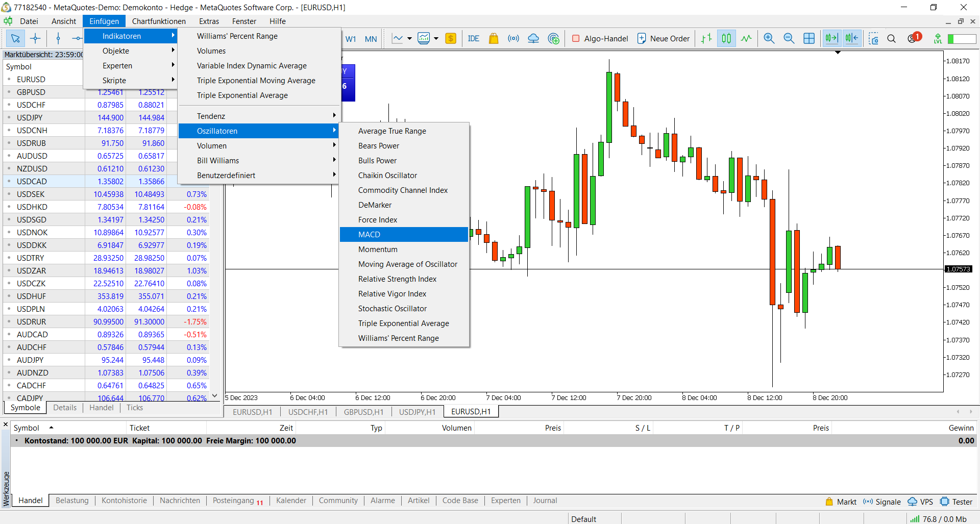Click the line chart type icon
This screenshot has height=524, width=980.
coord(397,38)
